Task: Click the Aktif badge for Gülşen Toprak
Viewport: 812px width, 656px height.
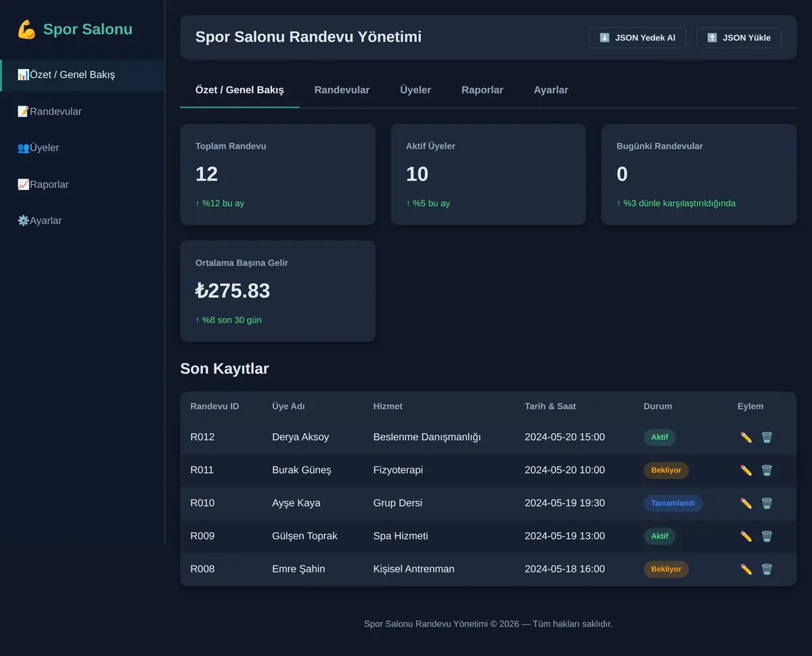Action: pos(660,536)
